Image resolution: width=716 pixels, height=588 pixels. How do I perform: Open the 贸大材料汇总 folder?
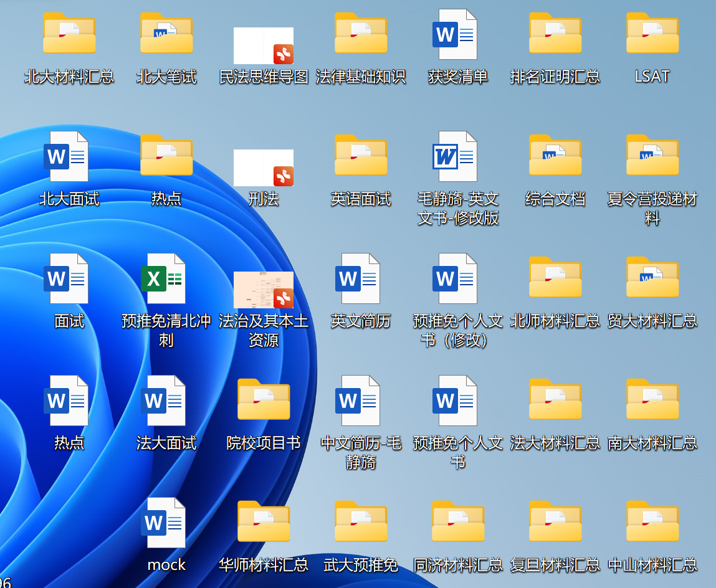tap(652, 278)
